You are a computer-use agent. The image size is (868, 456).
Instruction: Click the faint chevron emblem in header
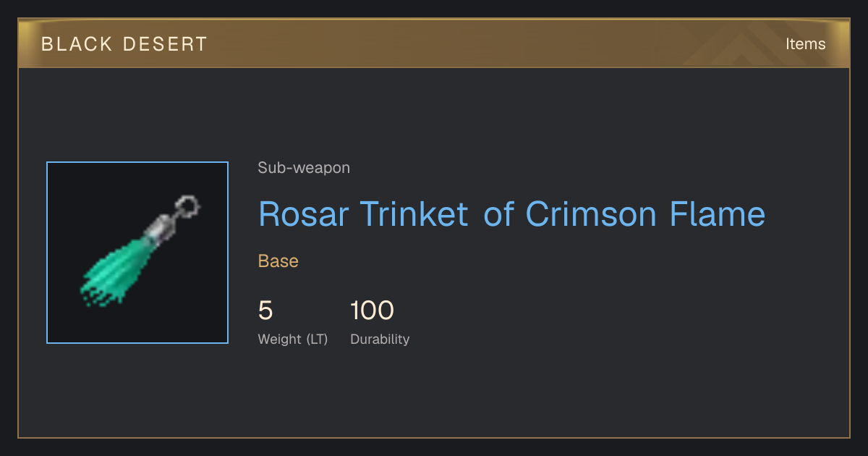pos(752,45)
